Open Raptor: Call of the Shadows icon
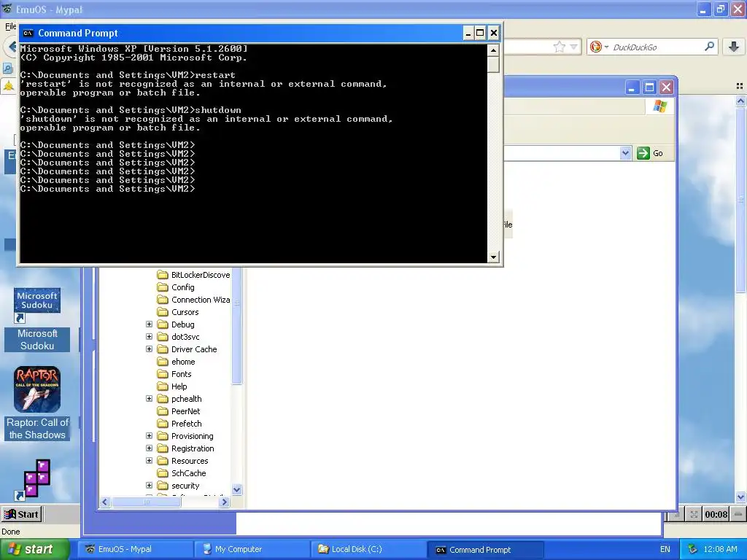Image resolution: width=747 pixels, height=560 pixels. point(37,402)
